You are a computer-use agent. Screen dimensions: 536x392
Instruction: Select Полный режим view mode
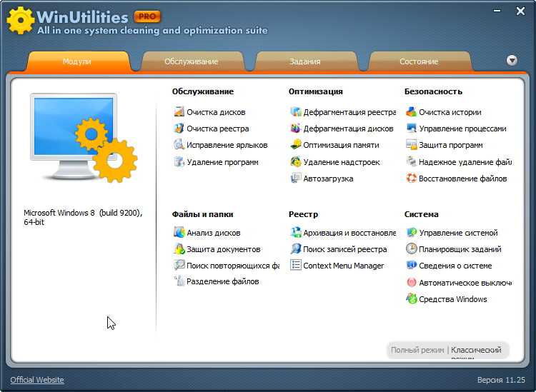[x=417, y=350]
